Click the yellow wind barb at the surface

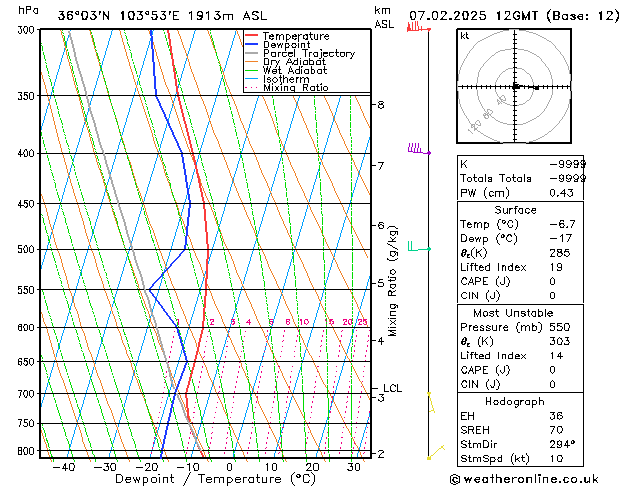pos(436,452)
